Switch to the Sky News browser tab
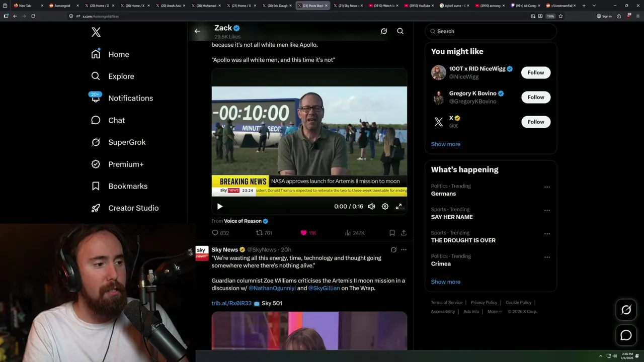Viewport: 644px width, 362px height. pos(347,6)
